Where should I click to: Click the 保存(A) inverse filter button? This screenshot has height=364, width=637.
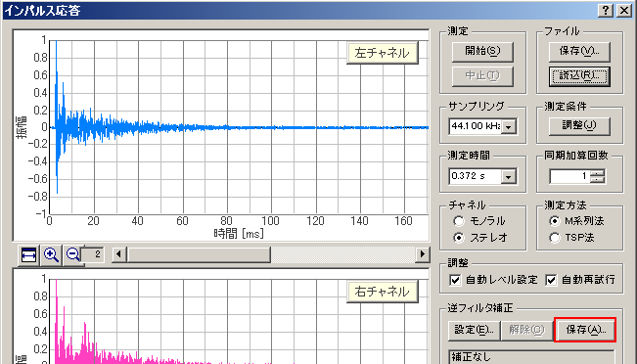coord(585,330)
